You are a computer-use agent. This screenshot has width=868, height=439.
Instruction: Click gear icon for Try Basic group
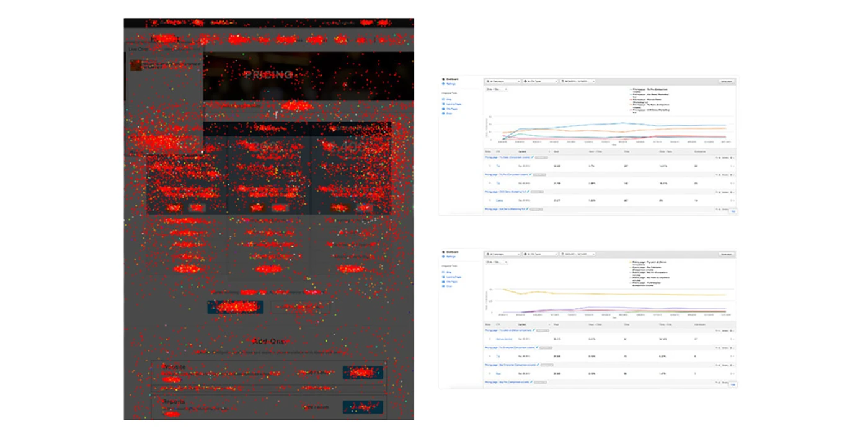coord(732,157)
